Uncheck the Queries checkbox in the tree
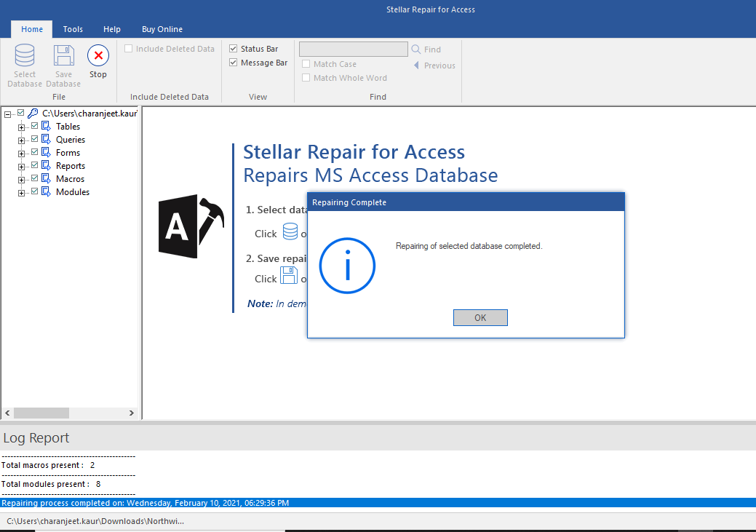This screenshot has width=756, height=532. (35, 139)
